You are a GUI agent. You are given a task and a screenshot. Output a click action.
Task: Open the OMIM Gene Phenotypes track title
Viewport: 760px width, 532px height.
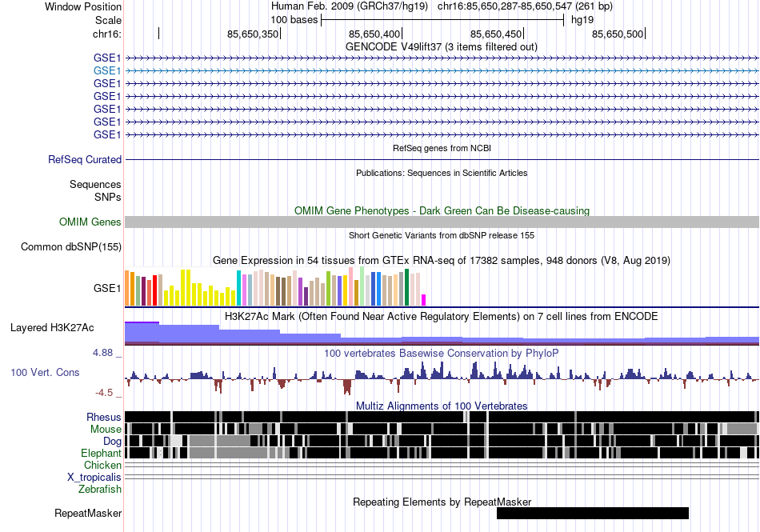point(442,210)
